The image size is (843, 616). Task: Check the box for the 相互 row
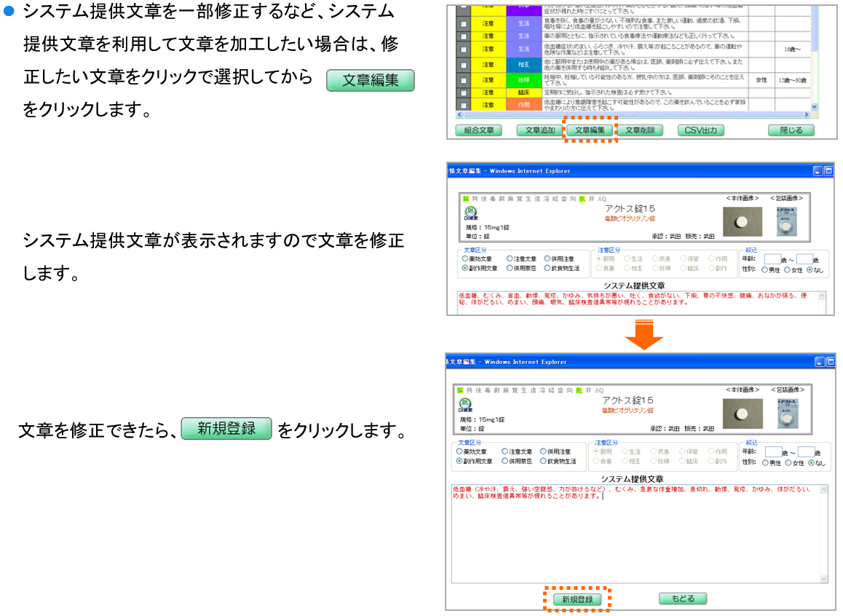[x=464, y=65]
